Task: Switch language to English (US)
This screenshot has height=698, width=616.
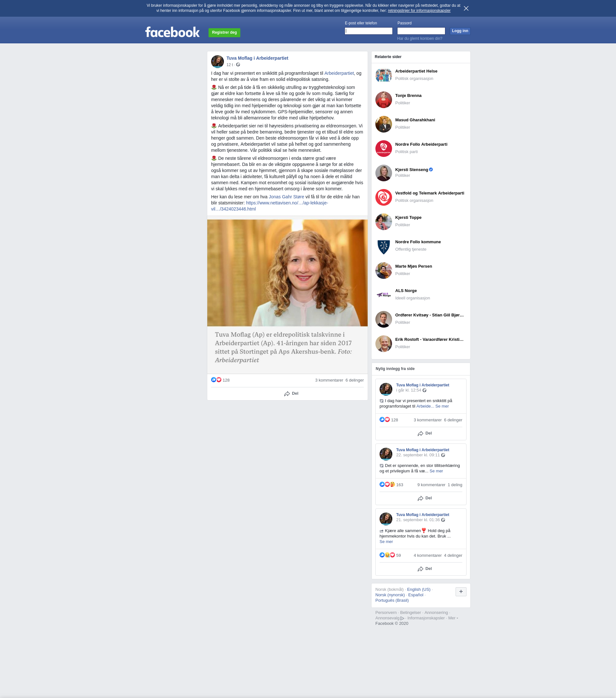Action: click(419, 590)
